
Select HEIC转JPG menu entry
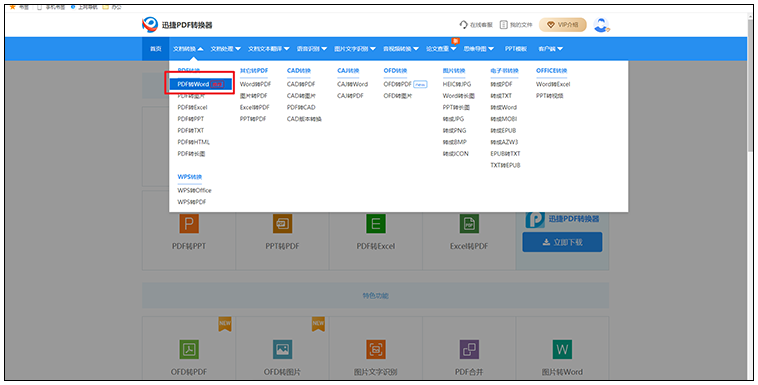tap(457, 84)
